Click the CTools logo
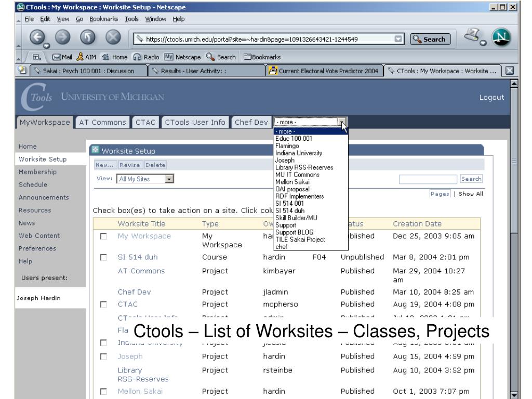This screenshot has width=532, height=399. point(37,97)
